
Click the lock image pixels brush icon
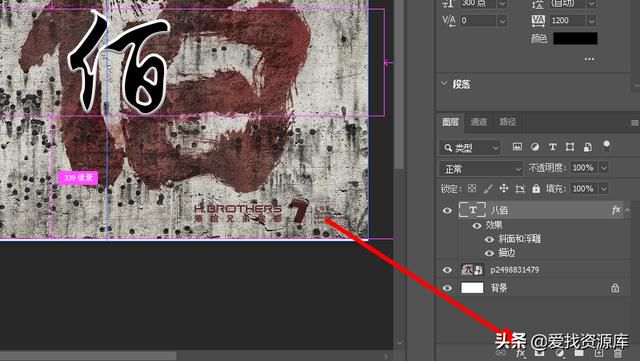[x=488, y=188]
